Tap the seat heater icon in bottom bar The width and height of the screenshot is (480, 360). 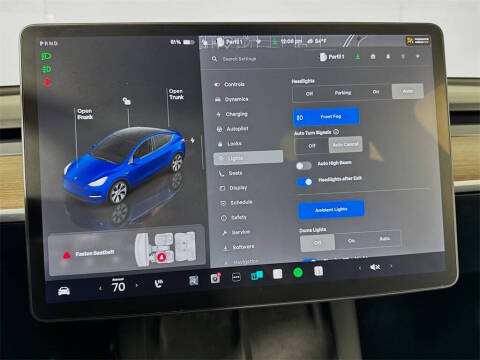[x=159, y=283]
